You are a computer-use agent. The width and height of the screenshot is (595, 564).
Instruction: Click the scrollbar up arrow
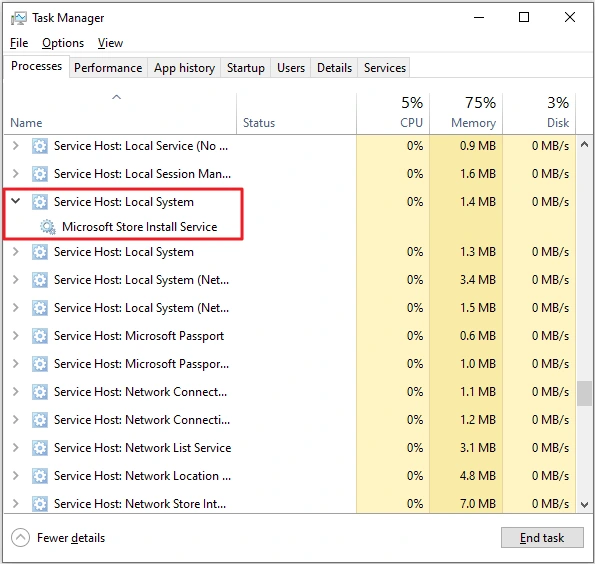click(x=584, y=145)
